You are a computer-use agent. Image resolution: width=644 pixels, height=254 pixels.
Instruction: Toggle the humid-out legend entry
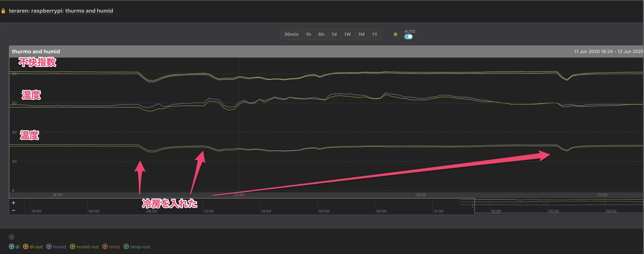click(x=84, y=247)
